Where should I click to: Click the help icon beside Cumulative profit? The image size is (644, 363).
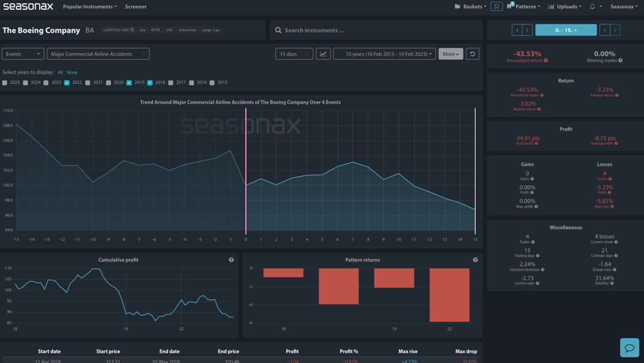(231, 260)
